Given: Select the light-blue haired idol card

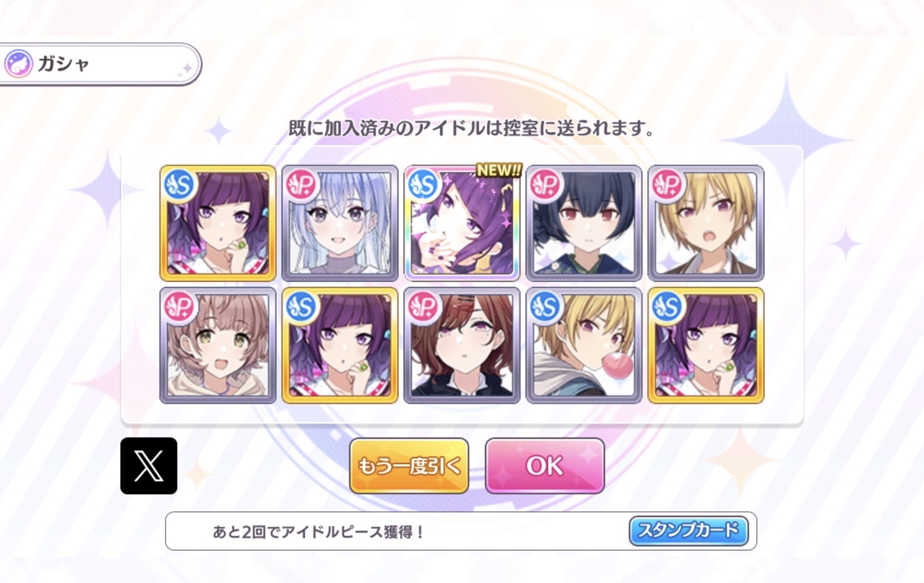Looking at the screenshot, I should click(340, 223).
